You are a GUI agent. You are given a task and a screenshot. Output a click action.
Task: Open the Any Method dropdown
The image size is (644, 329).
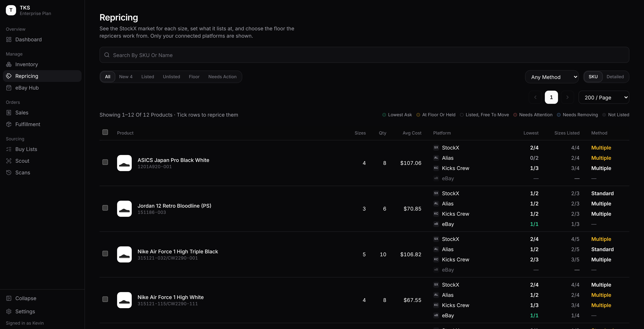(552, 77)
